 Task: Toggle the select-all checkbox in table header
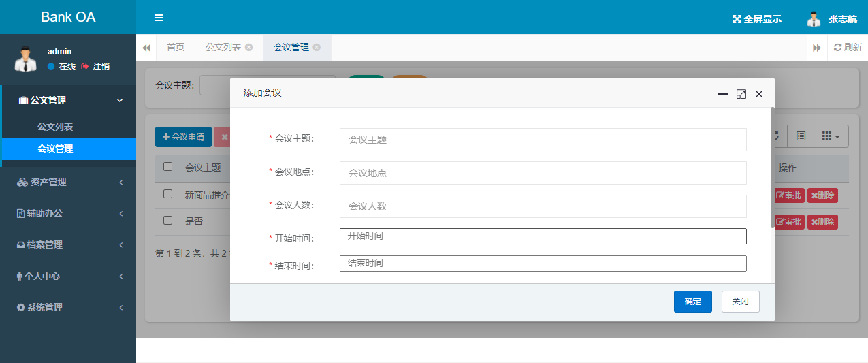pyautogui.click(x=167, y=167)
